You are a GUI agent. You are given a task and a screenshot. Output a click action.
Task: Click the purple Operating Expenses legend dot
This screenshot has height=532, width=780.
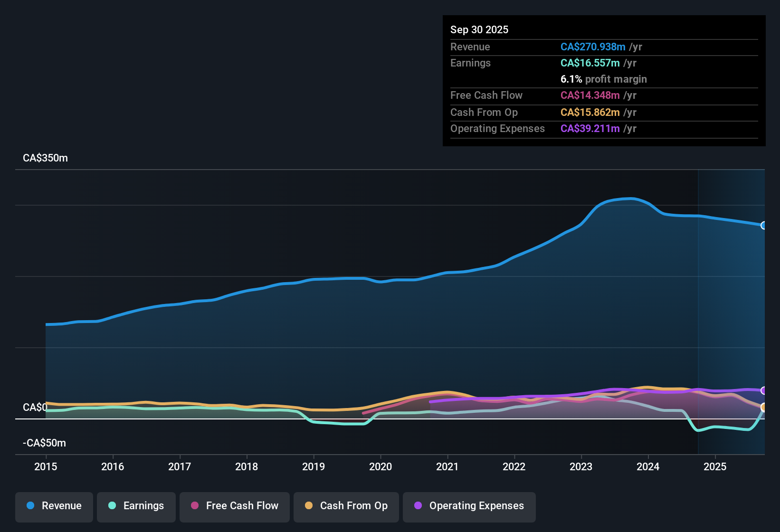point(417,506)
